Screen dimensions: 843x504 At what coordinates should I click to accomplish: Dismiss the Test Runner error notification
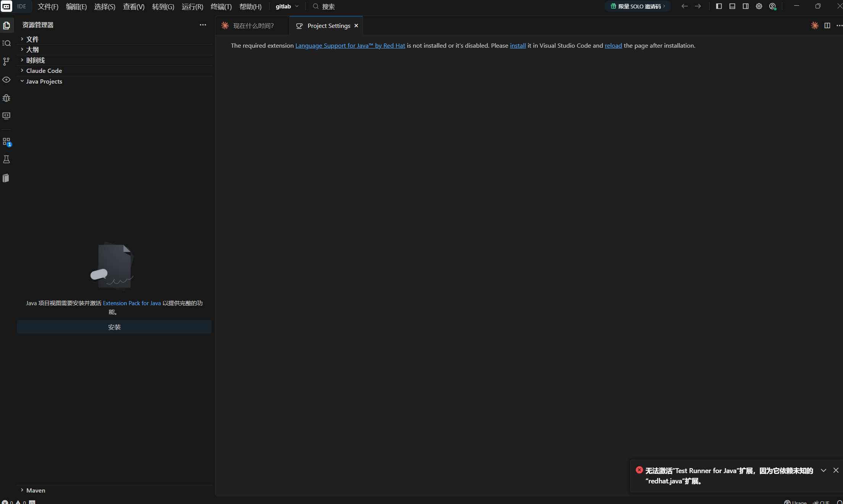click(836, 470)
